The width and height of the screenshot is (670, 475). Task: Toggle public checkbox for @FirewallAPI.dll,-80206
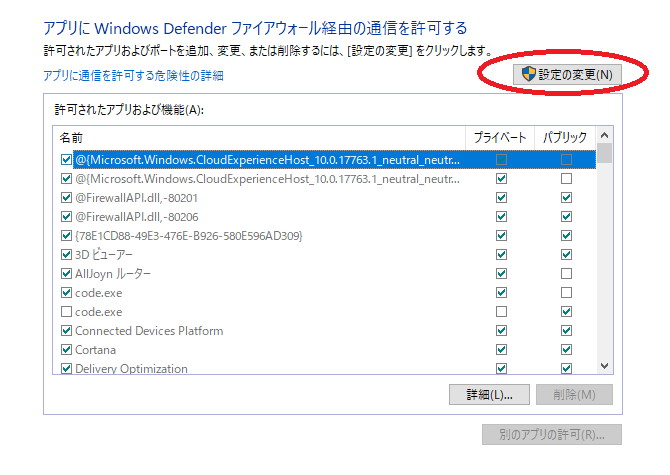click(566, 217)
